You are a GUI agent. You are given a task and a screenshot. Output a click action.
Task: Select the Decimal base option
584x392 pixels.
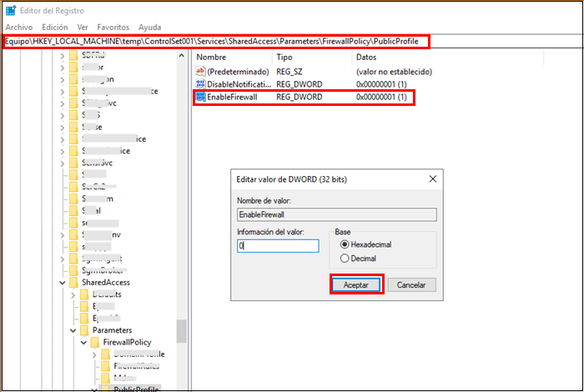click(358, 259)
